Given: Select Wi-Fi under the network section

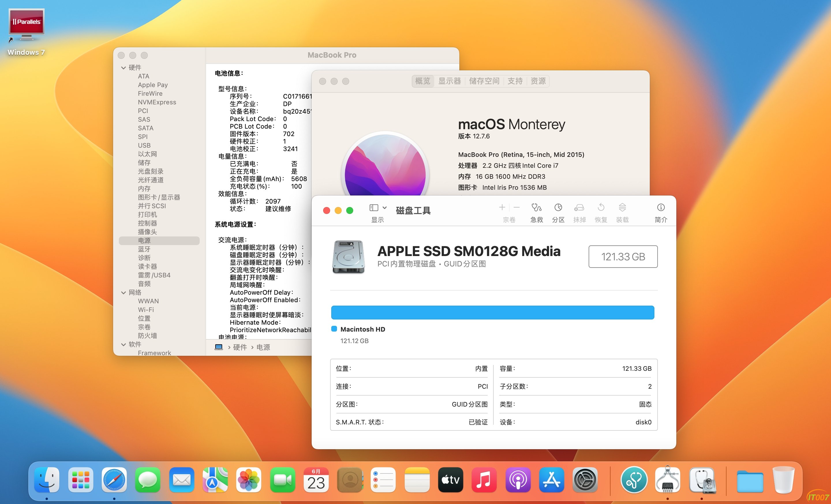Looking at the screenshot, I should 146,310.
